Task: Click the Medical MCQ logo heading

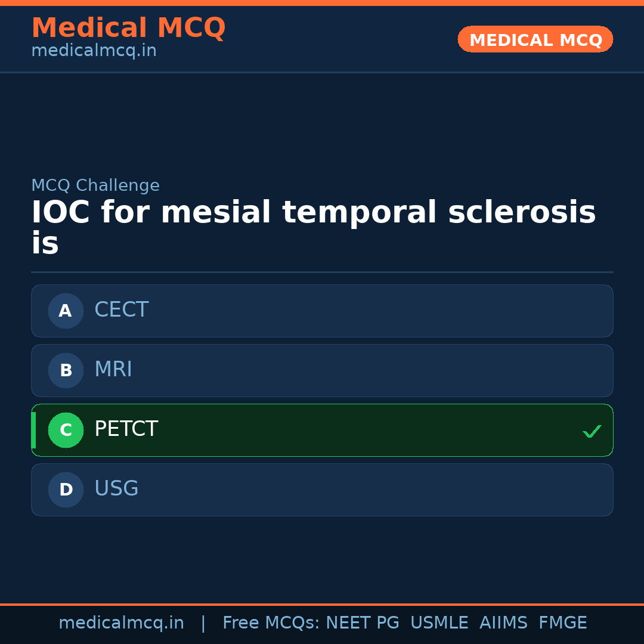Action: tap(128, 28)
